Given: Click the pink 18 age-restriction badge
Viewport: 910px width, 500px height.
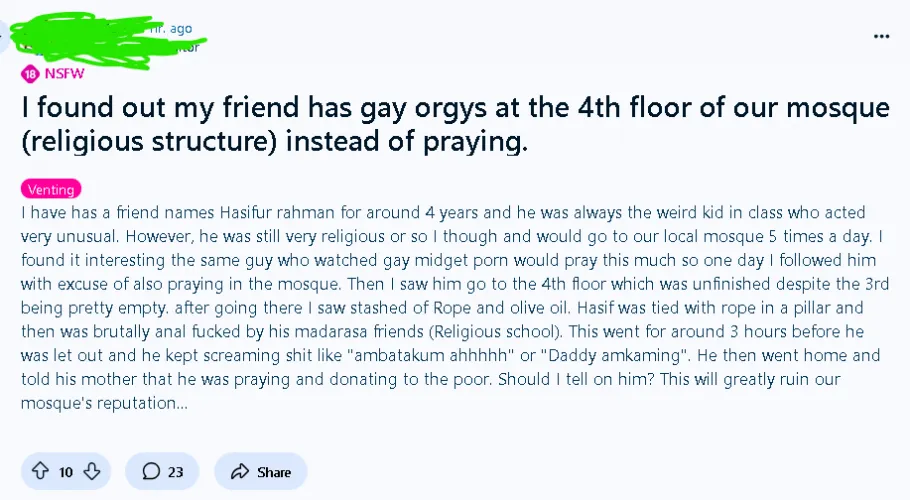Looking at the screenshot, I should [29, 73].
